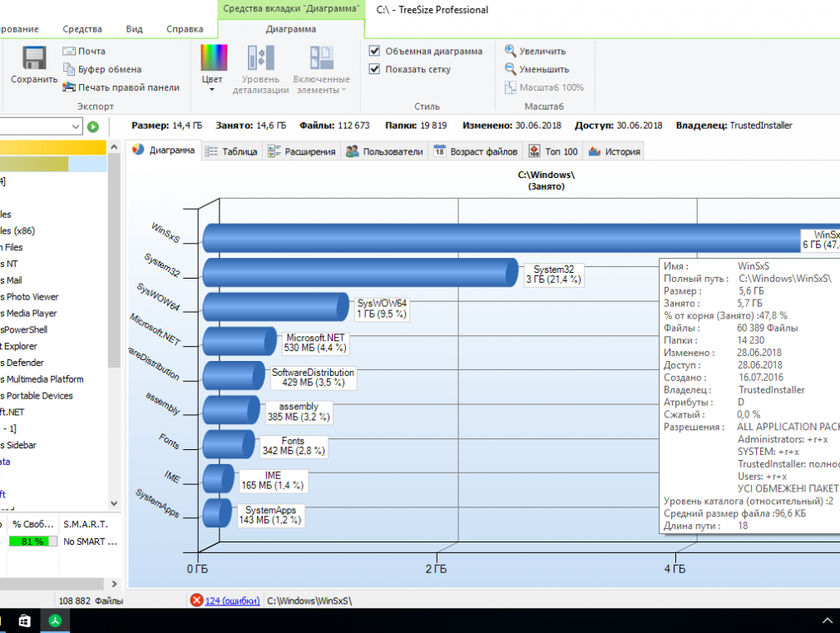
Task: Open the Вид ribbon tab
Action: pos(134,29)
